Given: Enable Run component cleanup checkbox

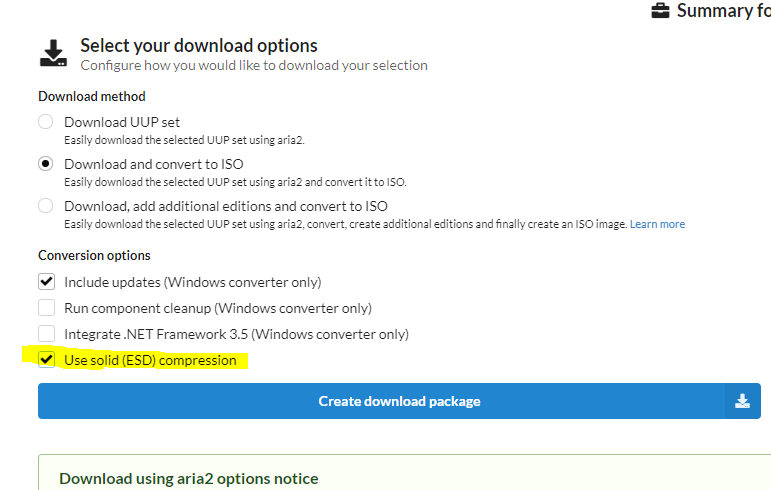Looking at the screenshot, I should pyautogui.click(x=46, y=308).
